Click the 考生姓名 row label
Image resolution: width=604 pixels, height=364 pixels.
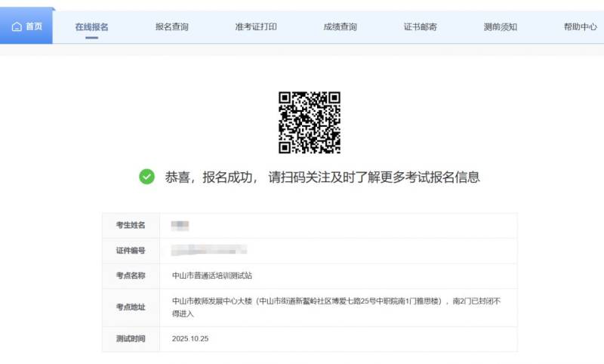click(131, 225)
